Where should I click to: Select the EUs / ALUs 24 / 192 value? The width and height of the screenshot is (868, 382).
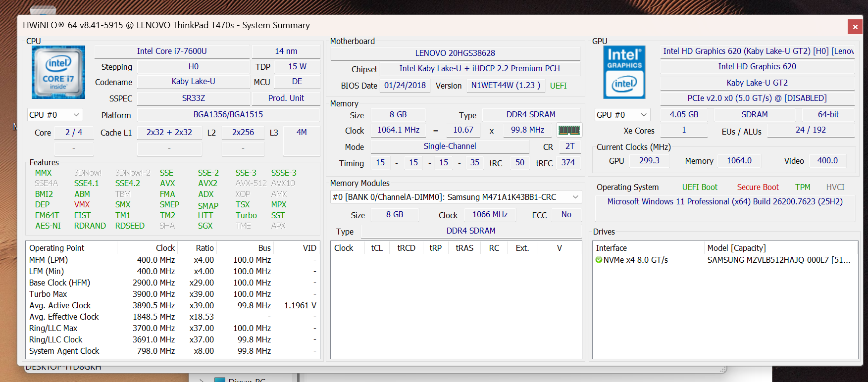[x=811, y=130]
